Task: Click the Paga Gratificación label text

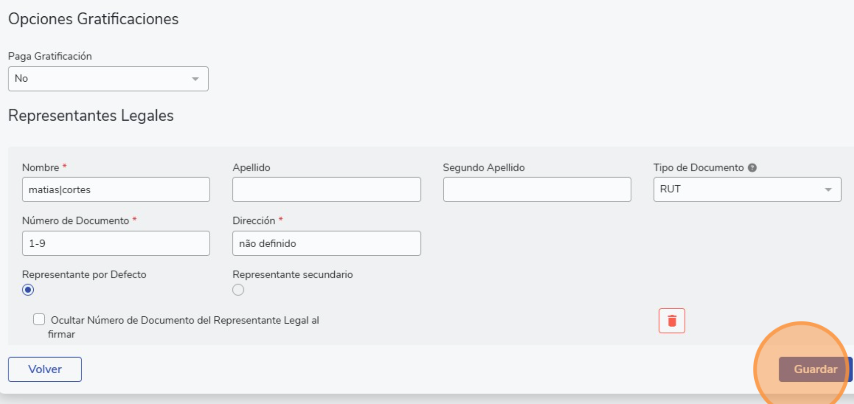Action: pos(50,56)
